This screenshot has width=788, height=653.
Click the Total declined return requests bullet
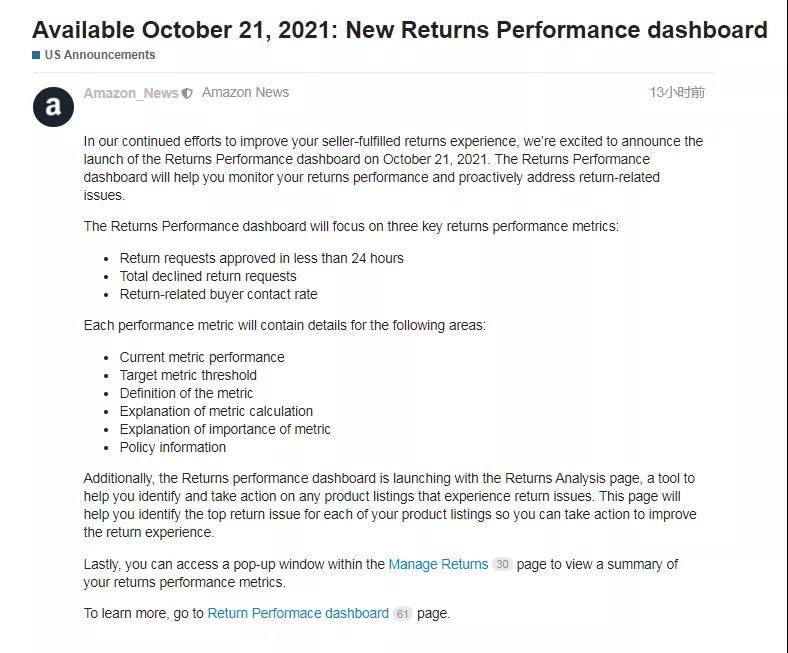[x=208, y=276]
